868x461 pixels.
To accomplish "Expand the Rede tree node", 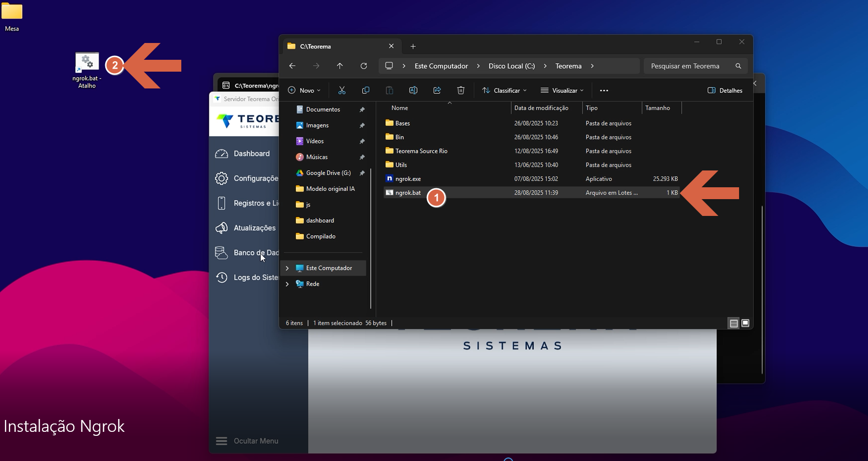I will [287, 284].
